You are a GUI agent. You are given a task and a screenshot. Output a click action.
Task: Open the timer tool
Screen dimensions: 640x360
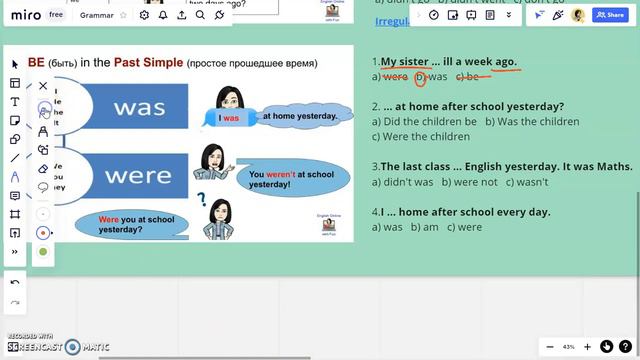[x=434, y=15]
